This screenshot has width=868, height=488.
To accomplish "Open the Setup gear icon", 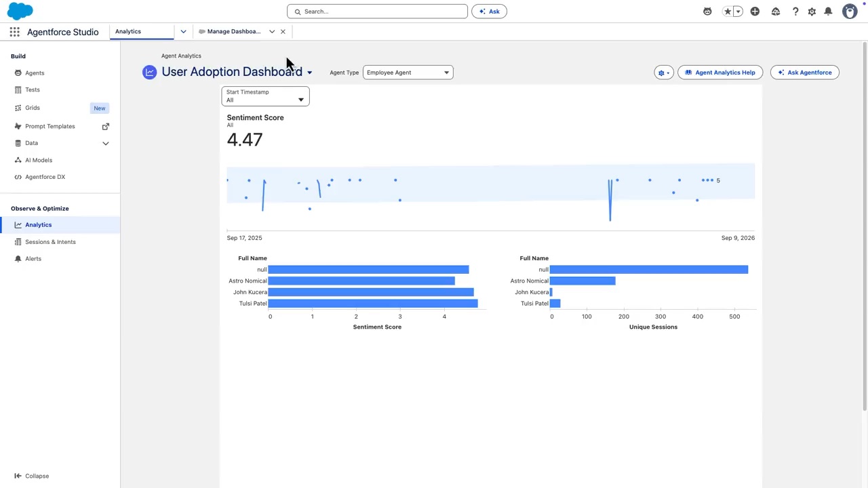I will point(812,12).
